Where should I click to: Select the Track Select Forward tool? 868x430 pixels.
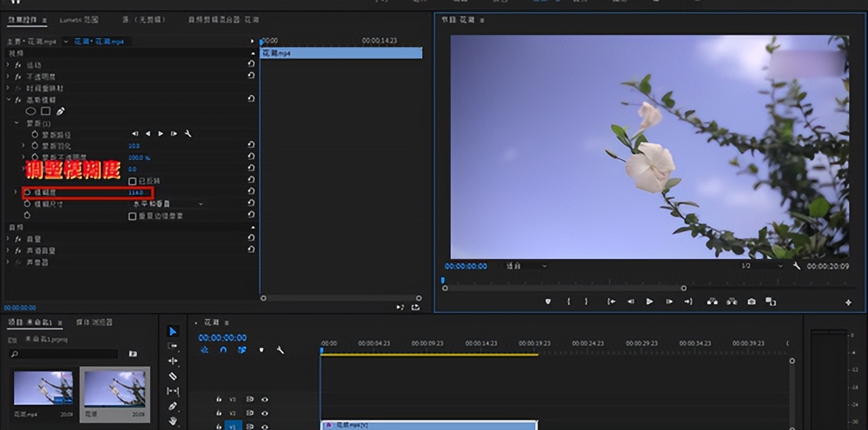(x=173, y=346)
